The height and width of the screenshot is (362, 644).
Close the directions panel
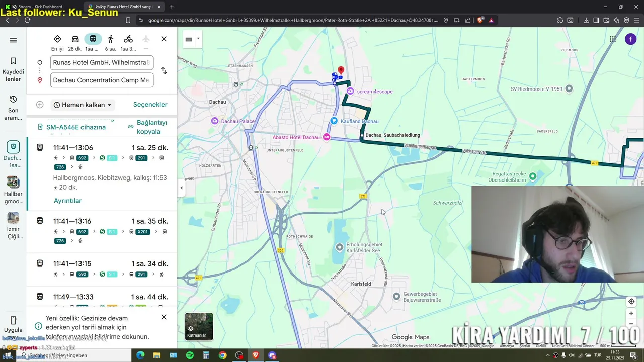pos(164,39)
